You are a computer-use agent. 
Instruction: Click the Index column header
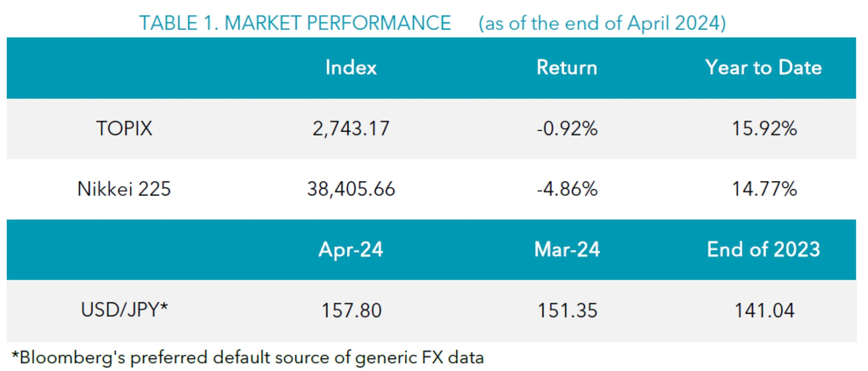[x=351, y=68]
